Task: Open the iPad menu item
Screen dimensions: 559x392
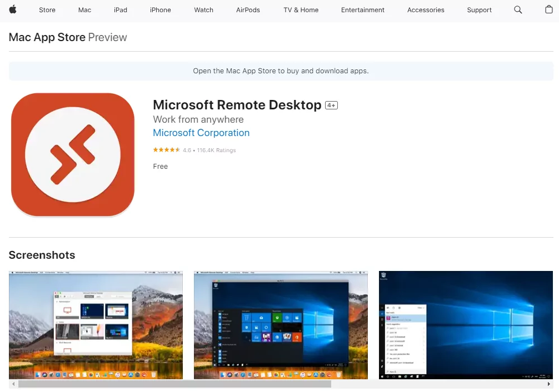Action: point(121,10)
